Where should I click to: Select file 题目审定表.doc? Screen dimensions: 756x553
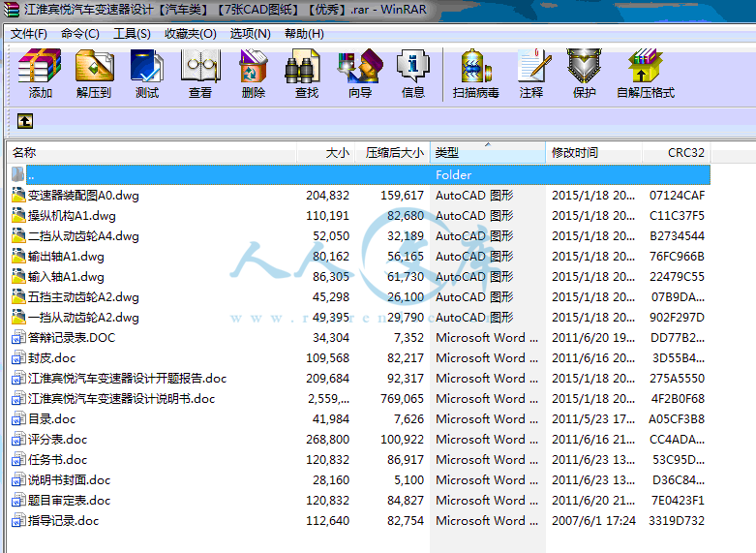(x=69, y=500)
